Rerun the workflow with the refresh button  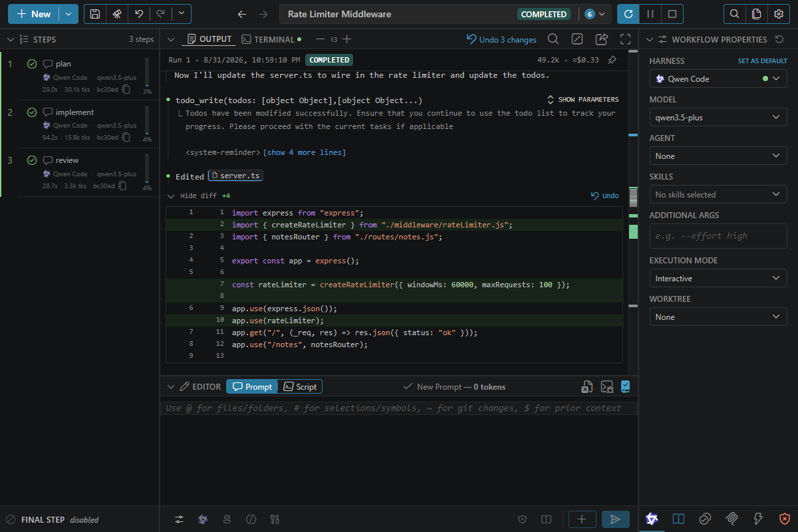628,14
